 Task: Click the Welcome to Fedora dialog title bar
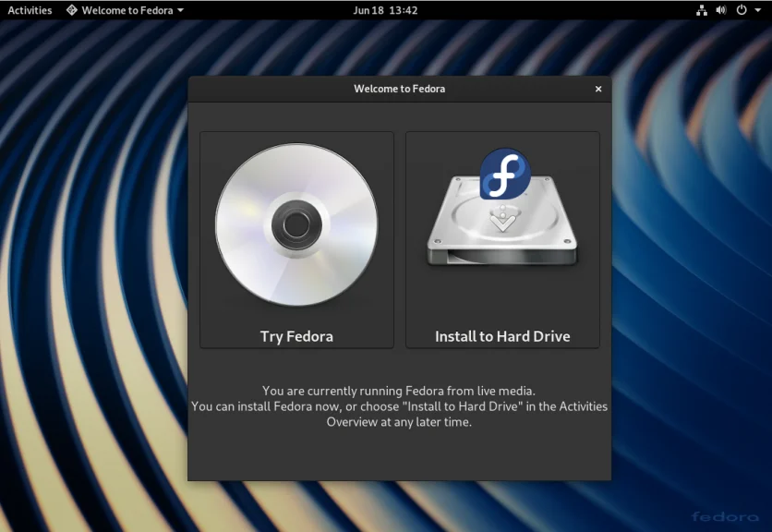point(399,89)
